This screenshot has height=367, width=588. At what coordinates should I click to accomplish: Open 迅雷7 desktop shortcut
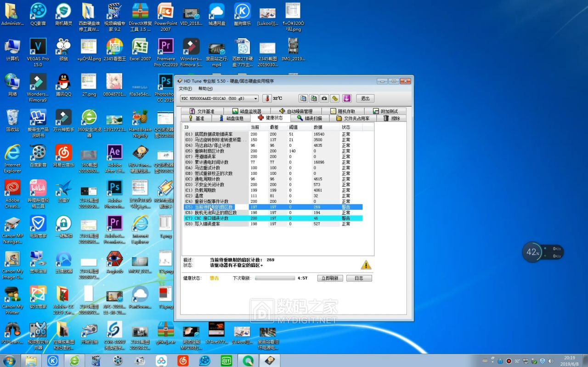pos(64,191)
